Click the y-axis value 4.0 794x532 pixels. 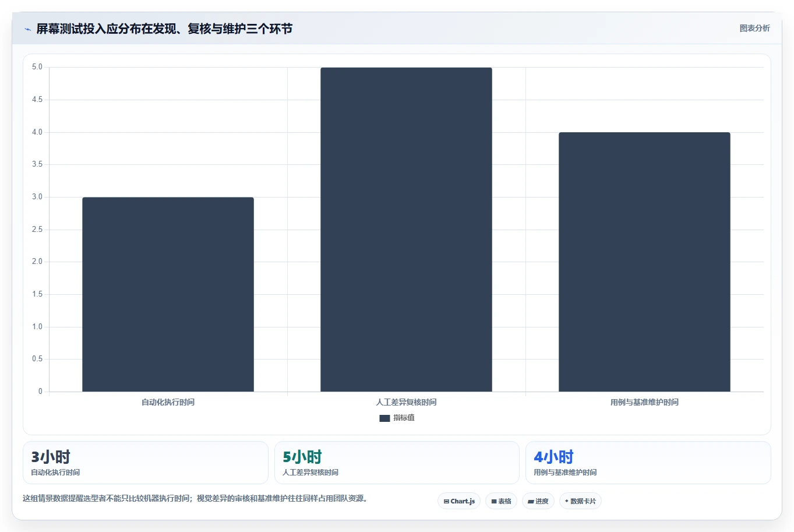click(37, 132)
